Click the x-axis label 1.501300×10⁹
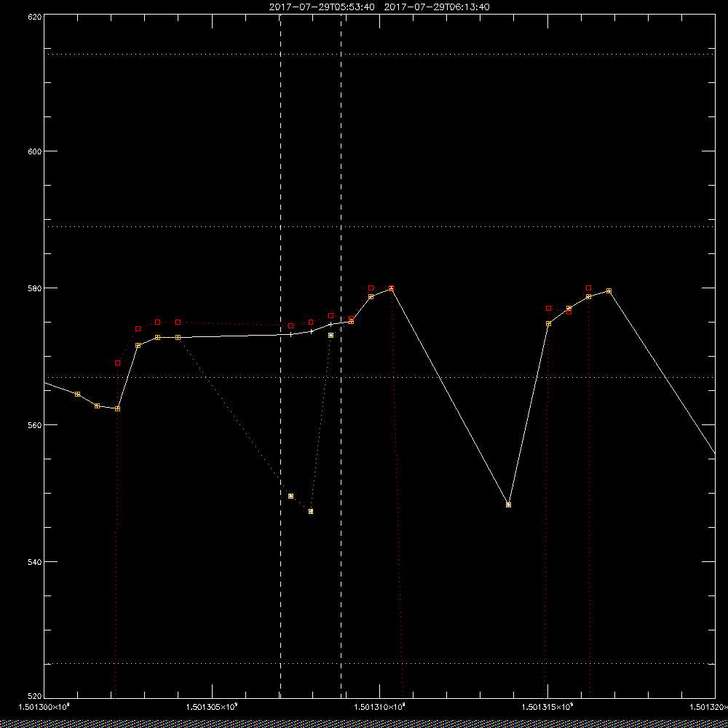728x728 pixels. 44,707
